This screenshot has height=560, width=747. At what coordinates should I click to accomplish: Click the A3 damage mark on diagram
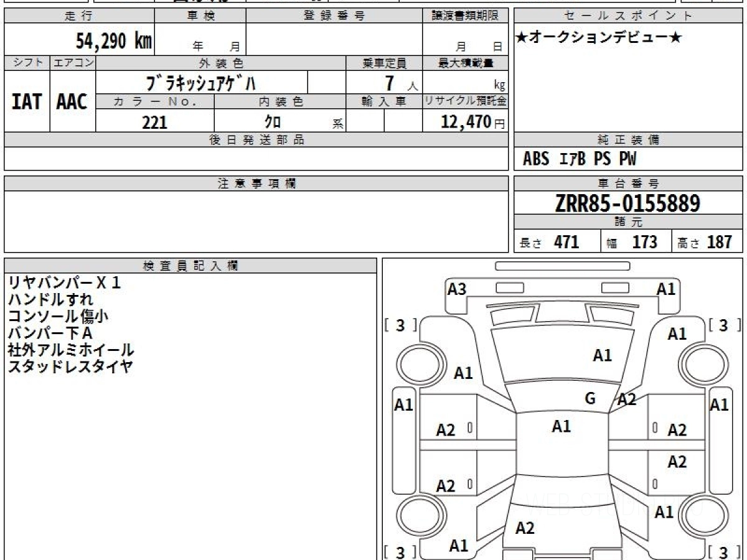click(457, 289)
